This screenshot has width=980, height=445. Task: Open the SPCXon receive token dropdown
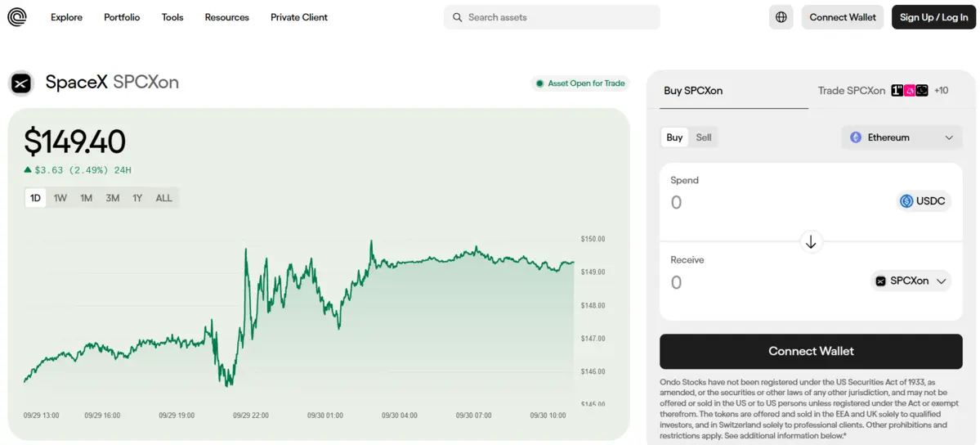(x=911, y=281)
